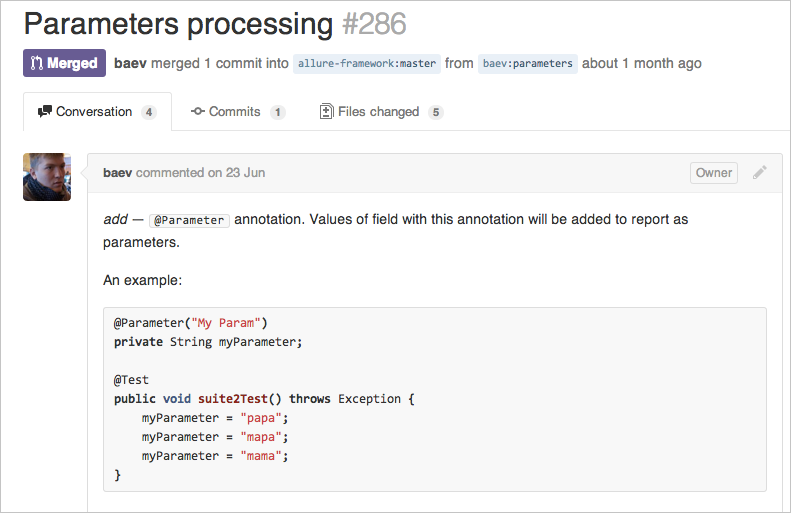Click the merge icon in Merged badge
791x513 pixels.
pyautogui.click(x=37, y=63)
